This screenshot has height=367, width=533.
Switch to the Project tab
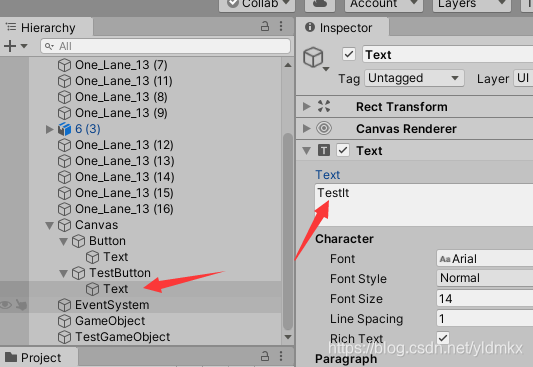[39, 357]
